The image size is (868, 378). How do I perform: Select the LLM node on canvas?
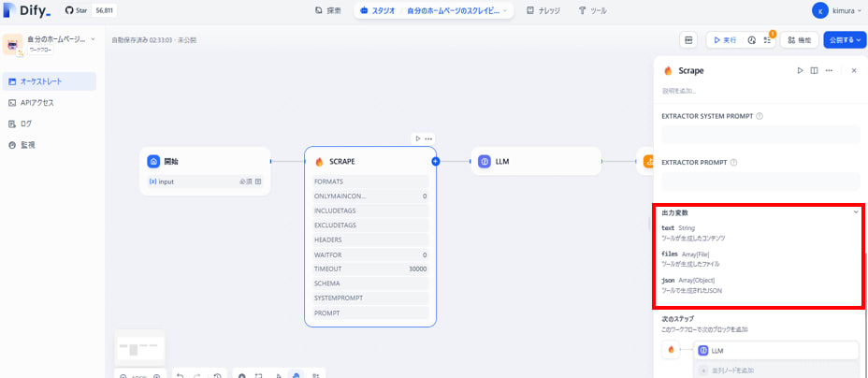point(536,162)
